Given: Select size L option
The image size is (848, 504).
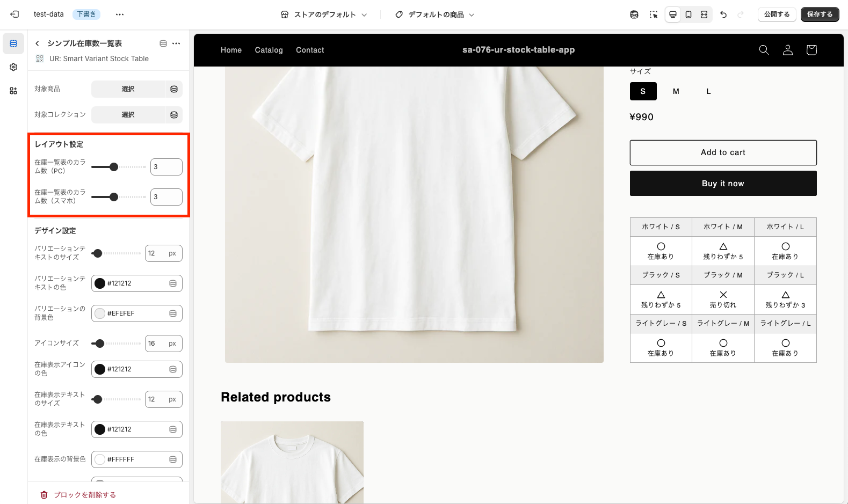Looking at the screenshot, I should click(x=708, y=91).
